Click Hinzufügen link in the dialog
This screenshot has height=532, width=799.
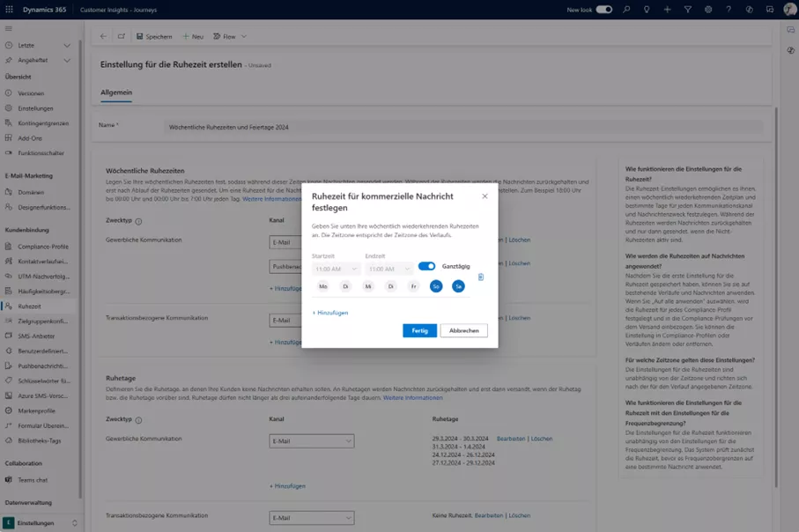click(x=330, y=313)
